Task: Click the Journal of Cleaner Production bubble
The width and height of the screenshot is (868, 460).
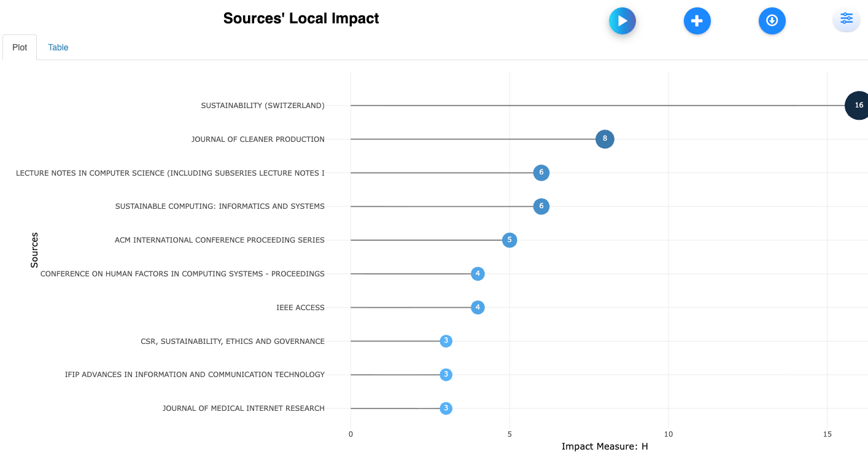Action: click(605, 139)
